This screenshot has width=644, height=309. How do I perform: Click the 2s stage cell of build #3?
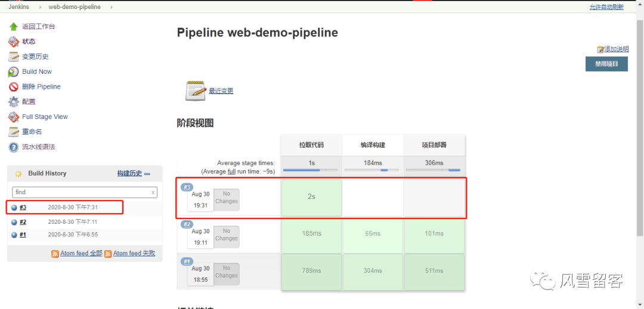pyautogui.click(x=311, y=197)
